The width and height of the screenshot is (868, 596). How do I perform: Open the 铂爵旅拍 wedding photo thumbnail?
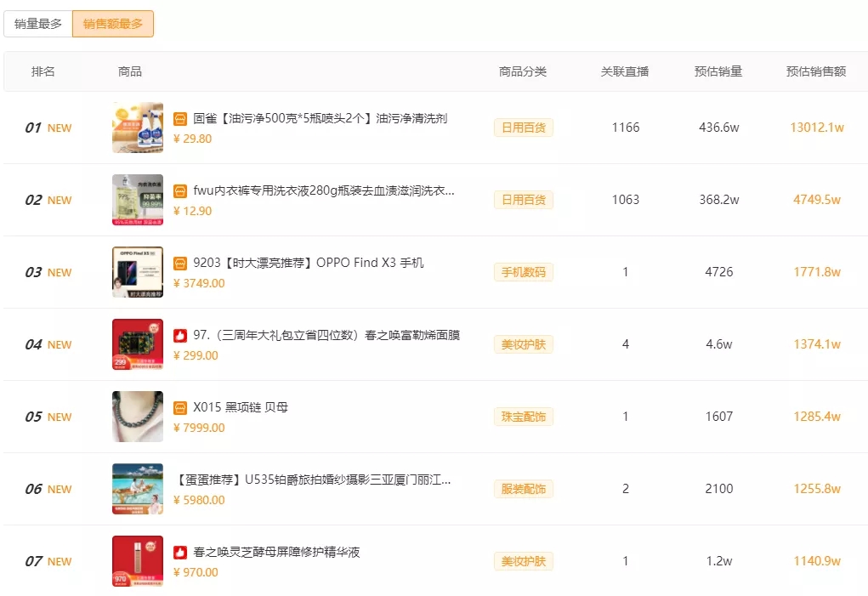(138, 489)
